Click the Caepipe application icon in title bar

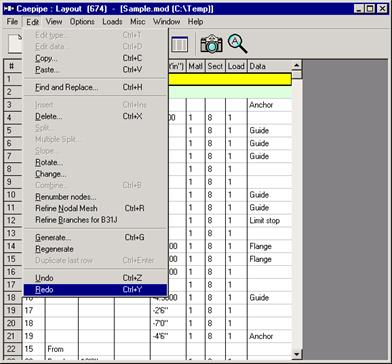pyautogui.click(x=8, y=8)
